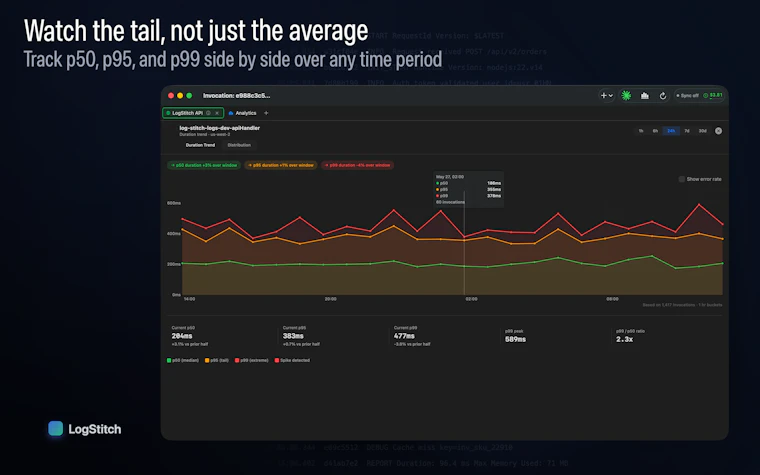Click the green starburst toolbar icon

pos(626,95)
